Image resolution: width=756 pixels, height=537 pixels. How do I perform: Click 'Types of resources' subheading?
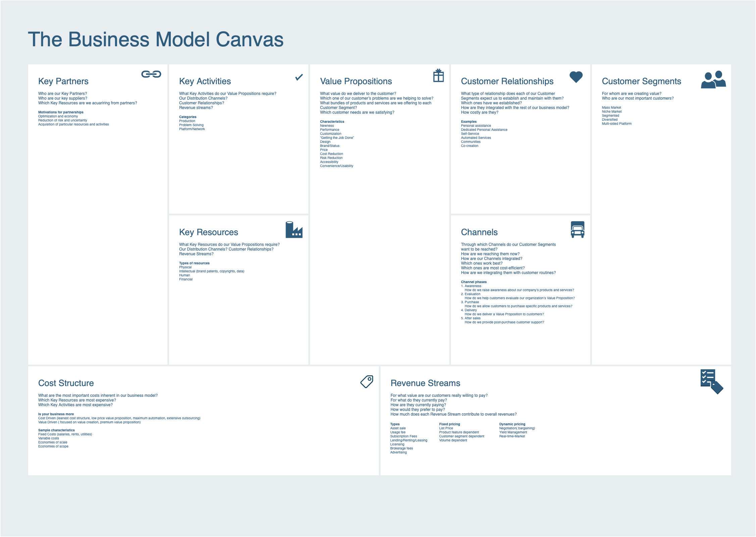[x=194, y=263]
